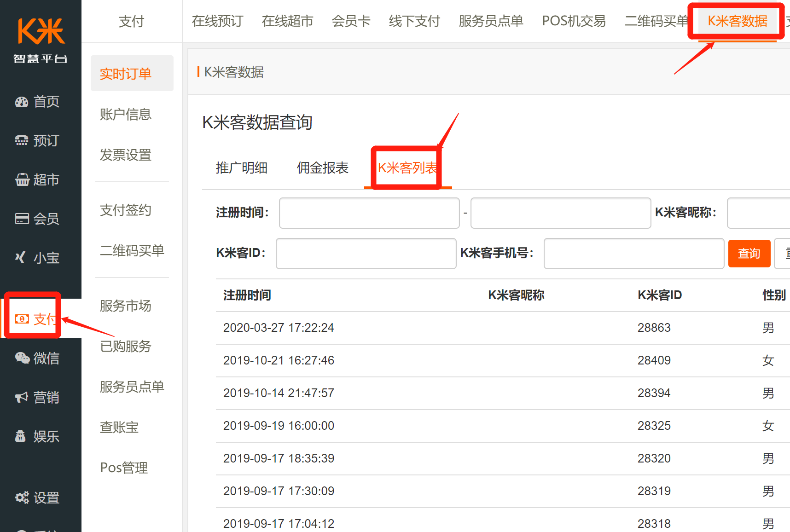Open 小宝 icon in sidebar
This screenshot has height=532, width=790.
click(x=20, y=258)
